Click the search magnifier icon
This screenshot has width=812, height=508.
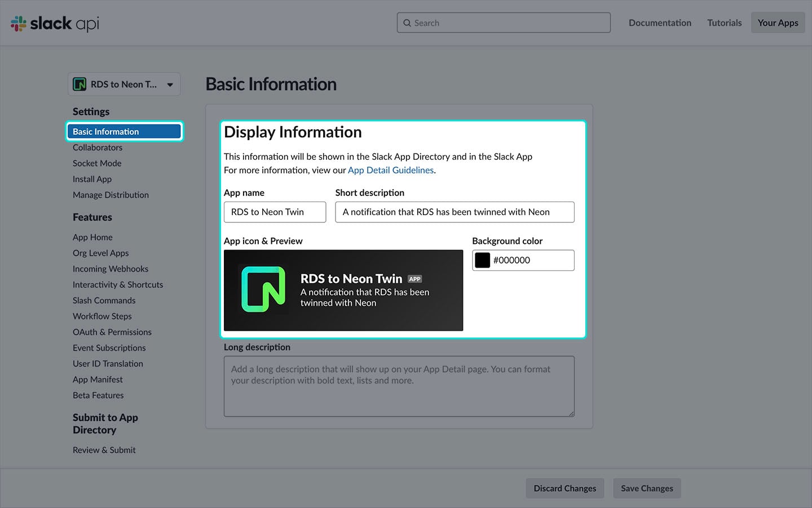click(407, 23)
